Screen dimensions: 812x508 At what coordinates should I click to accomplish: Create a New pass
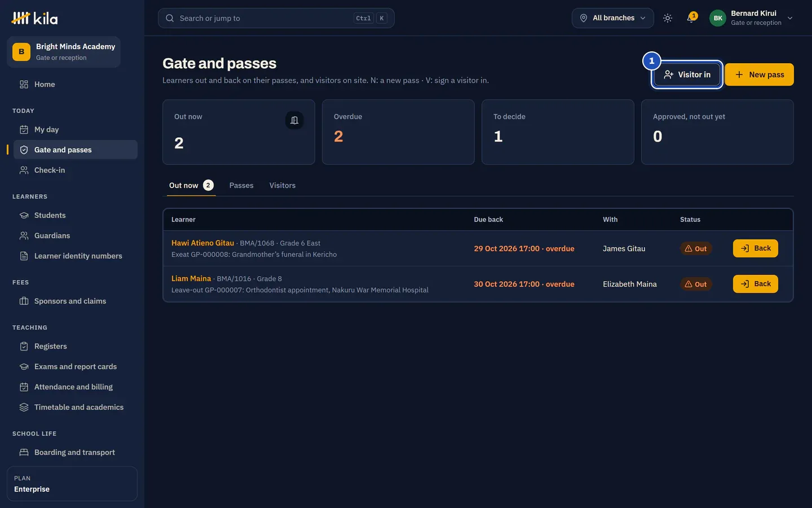pyautogui.click(x=759, y=75)
